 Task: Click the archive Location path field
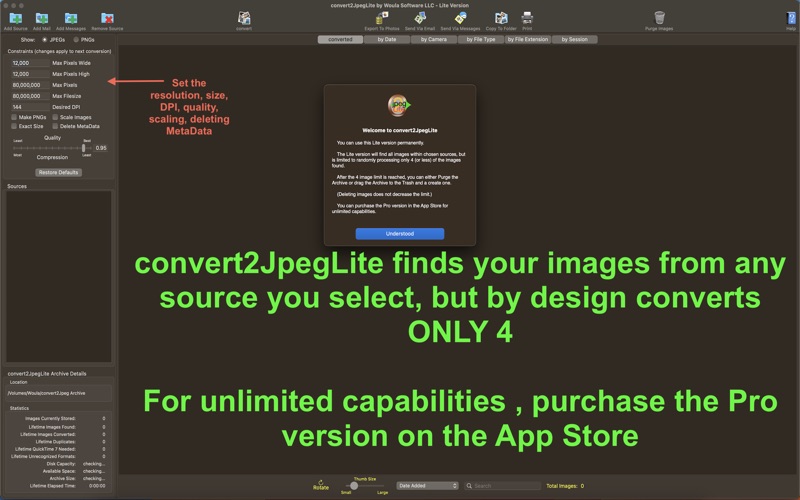tap(59, 393)
